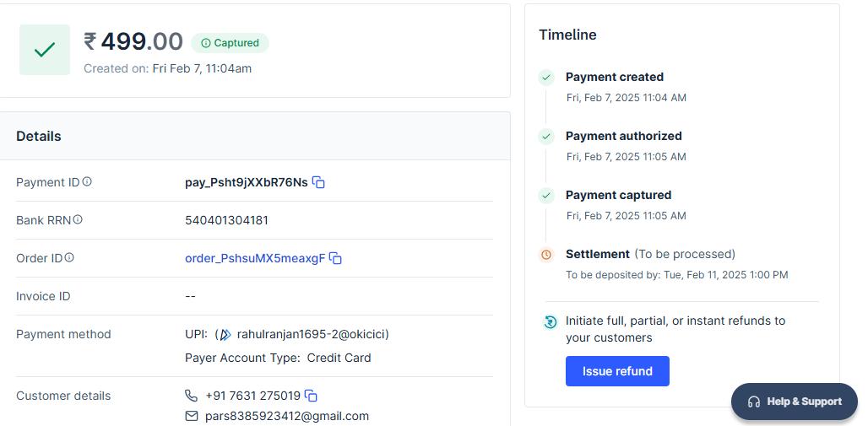868x426 pixels.
Task: Click the Settlement clock status icon
Action: [x=546, y=255]
